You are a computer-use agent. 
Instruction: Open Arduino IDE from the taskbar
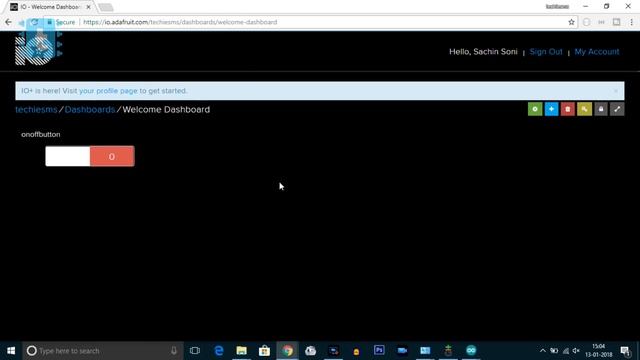[x=471, y=350]
